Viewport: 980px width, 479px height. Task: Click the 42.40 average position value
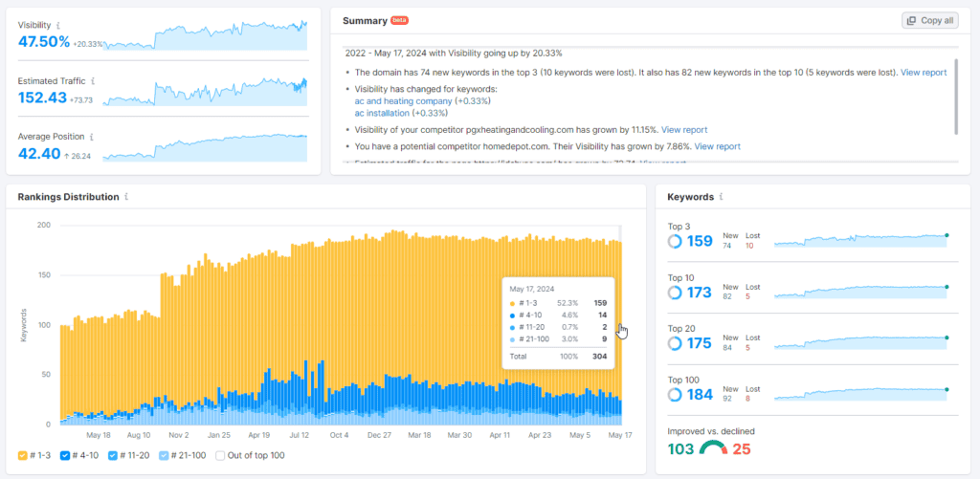point(38,154)
